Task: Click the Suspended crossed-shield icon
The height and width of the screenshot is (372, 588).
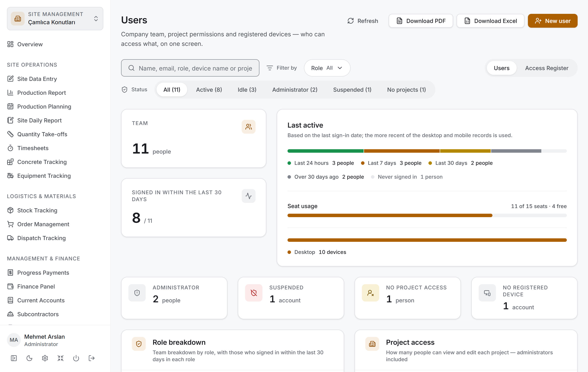Action: click(x=254, y=293)
